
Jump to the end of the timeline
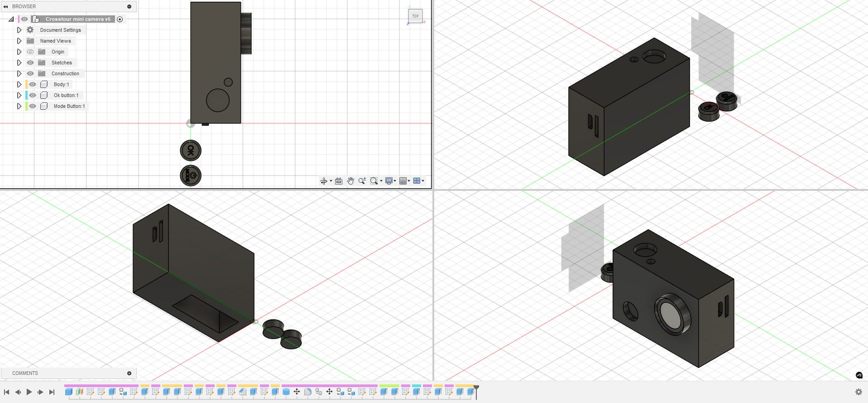52,392
